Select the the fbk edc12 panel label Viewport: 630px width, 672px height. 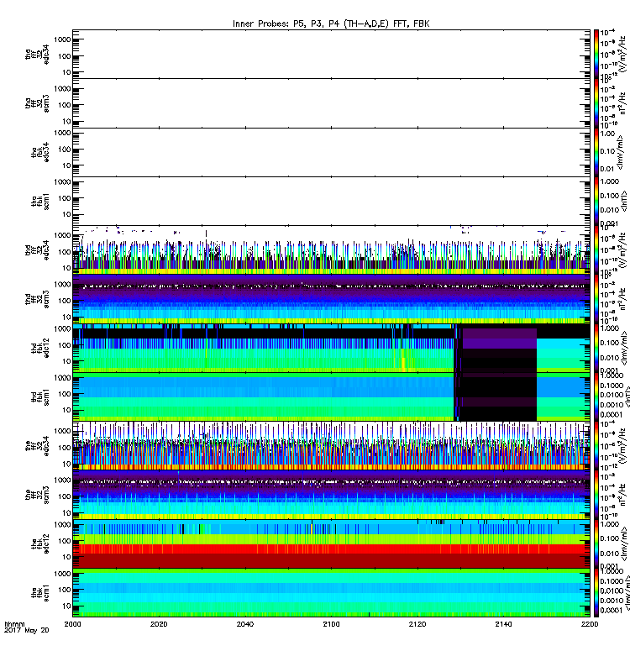tap(40, 543)
